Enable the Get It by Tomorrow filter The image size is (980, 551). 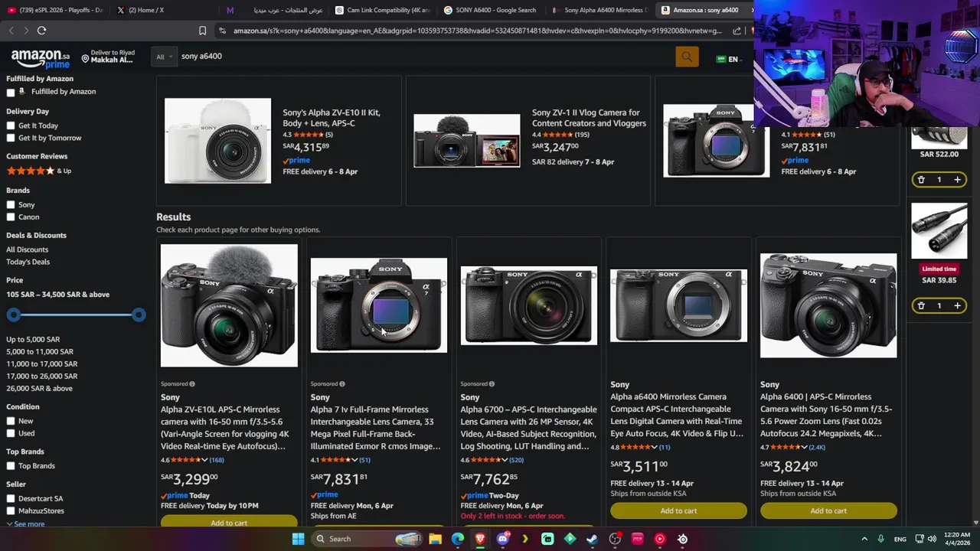point(11,138)
